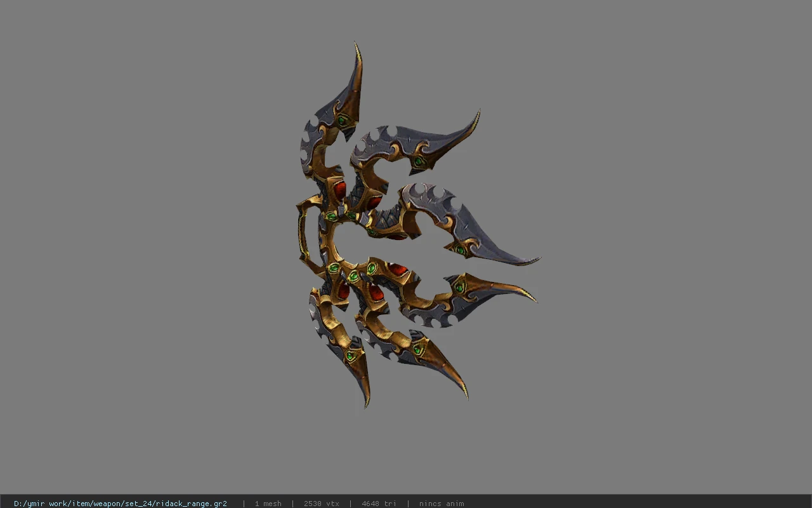Select the "nincs anim" status entry
This screenshot has width=812, height=508.
coord(442,504)
